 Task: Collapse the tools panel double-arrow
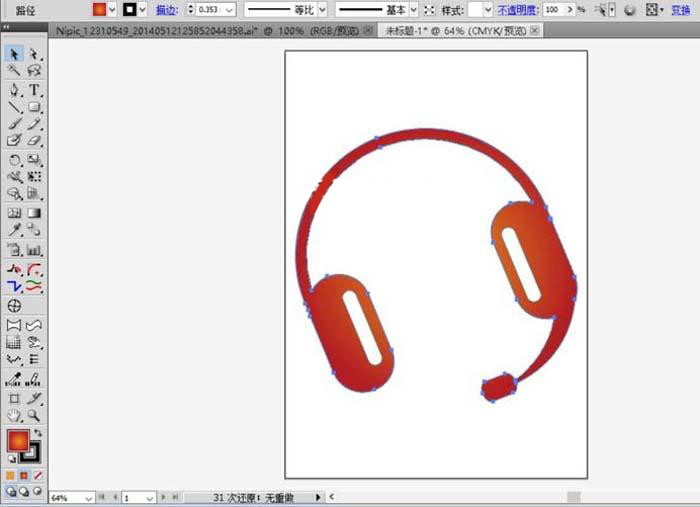[6, 27]
